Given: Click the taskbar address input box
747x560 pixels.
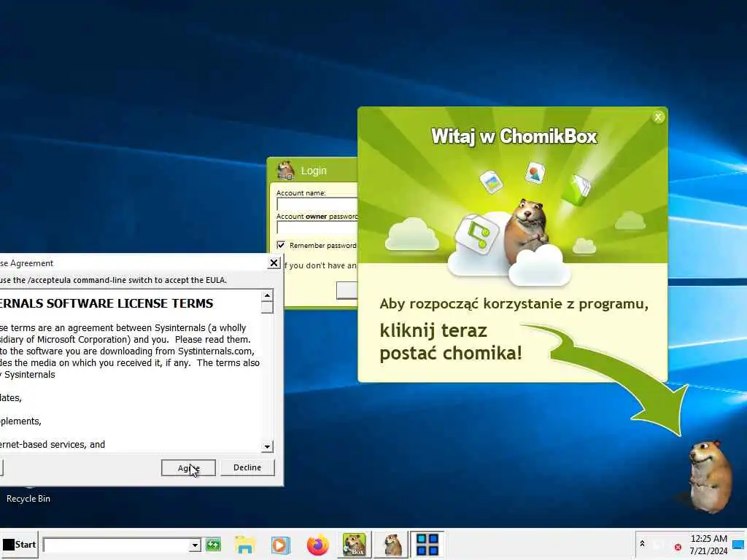Looking at the screenshot, I should 116,545.
